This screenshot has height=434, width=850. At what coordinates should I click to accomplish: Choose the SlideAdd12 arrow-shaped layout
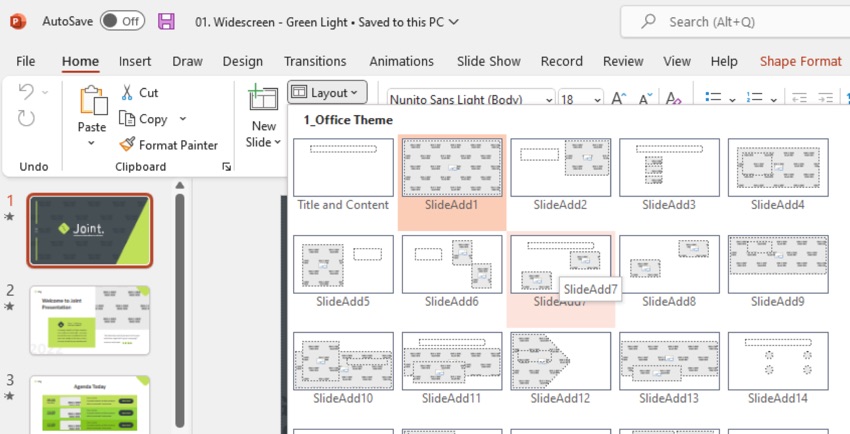[x=561, y=368]
